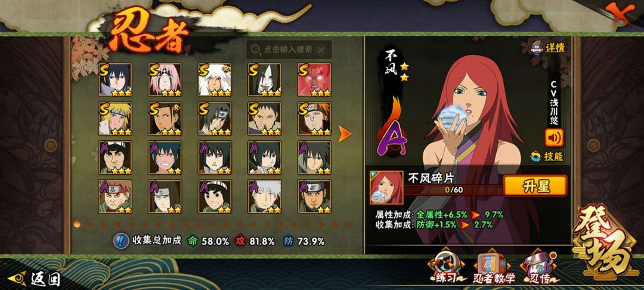Switch view using the 技能 skills icon
This screenshot has width=644, height=290.
[547, 156]
